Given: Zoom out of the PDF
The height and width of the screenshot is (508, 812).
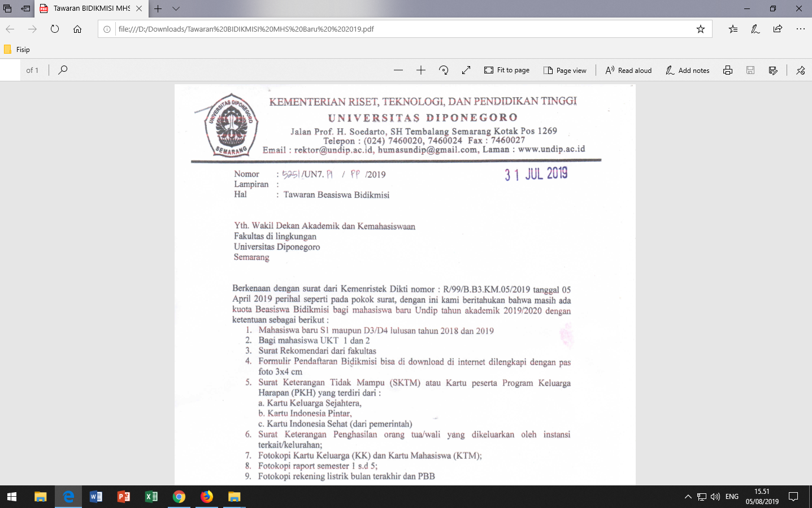Looking at the screenshot, I should tap(398, 70).
